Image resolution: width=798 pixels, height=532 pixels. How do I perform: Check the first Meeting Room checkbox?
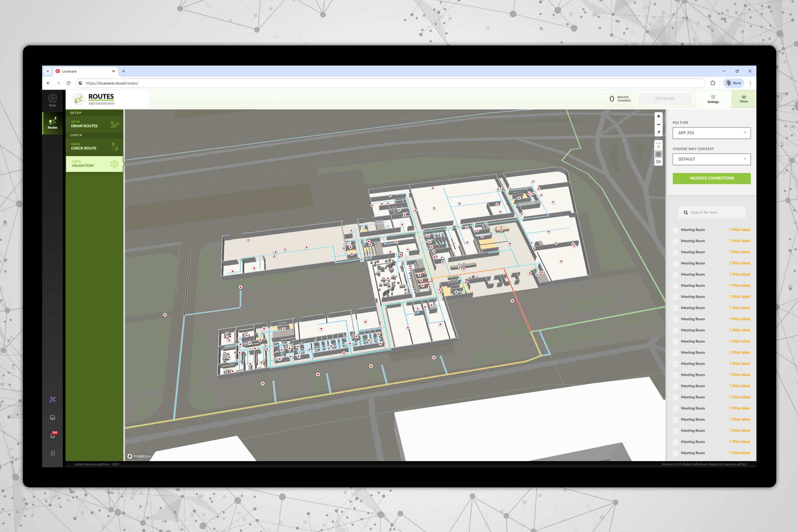(x=675, y=230)
